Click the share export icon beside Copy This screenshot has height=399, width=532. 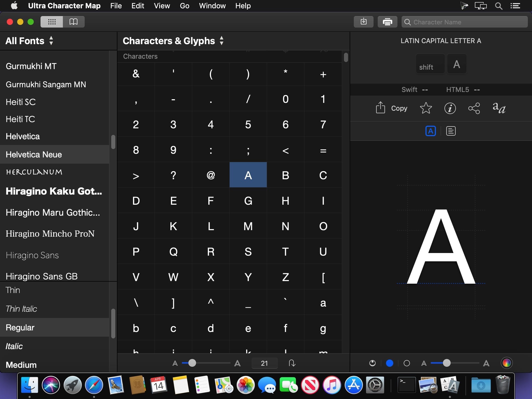(380, 108)
